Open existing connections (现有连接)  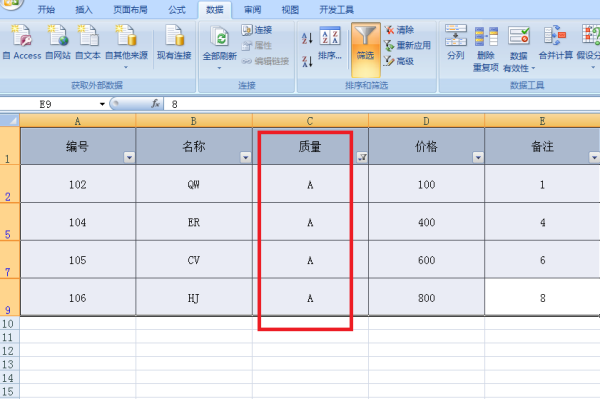point(174,42)
